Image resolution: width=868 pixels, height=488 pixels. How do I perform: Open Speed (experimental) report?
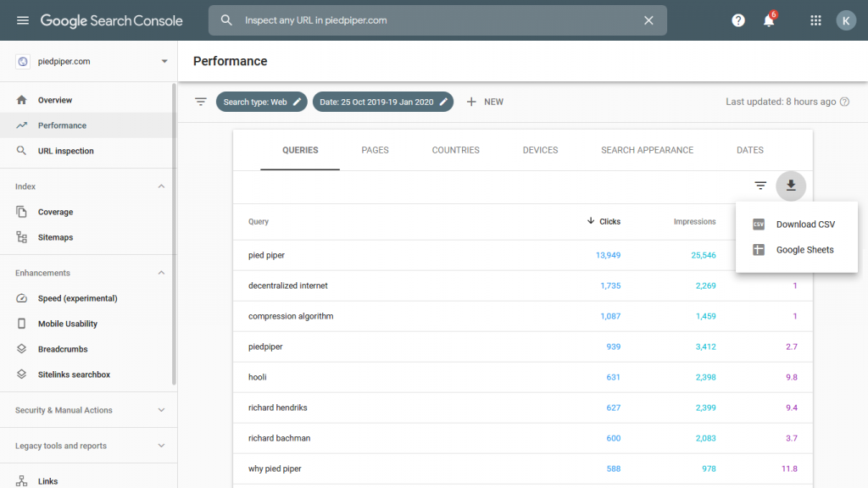click(87, 298)
